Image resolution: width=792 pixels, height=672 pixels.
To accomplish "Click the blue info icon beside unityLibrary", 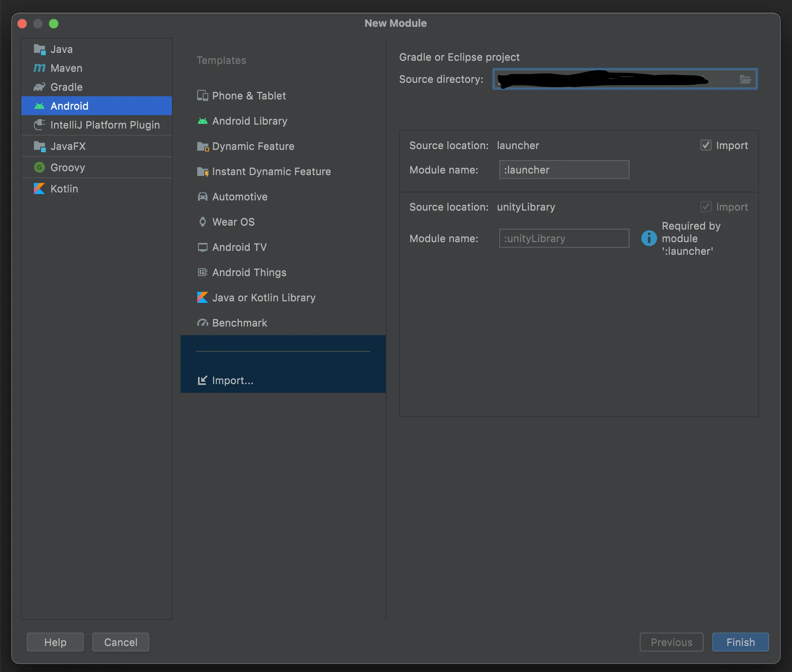I will click(x=649, y=238).
